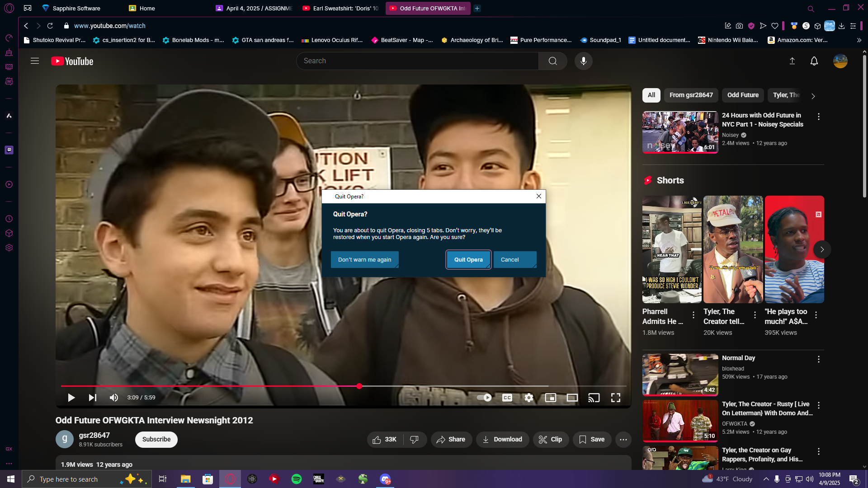Click the YouTube search magnifier button
This screenshot has width=868, height=488.
(x=552, y=61)
